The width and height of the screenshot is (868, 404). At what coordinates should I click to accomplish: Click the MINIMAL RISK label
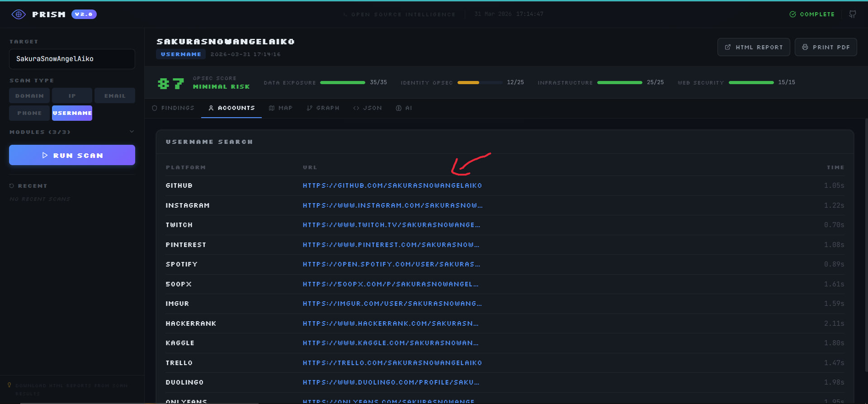(x=222, y=86)
